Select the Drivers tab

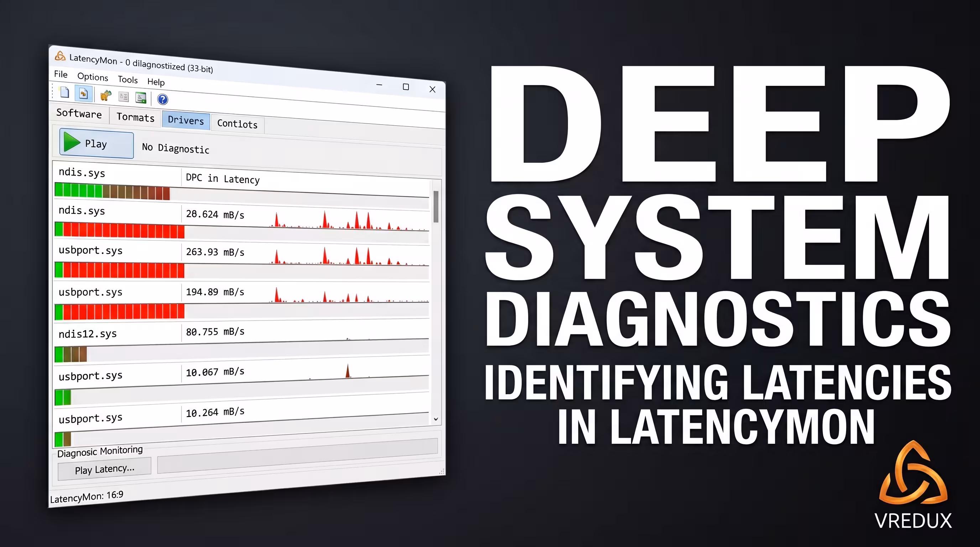pyautogui.click(x=186, y=120)
